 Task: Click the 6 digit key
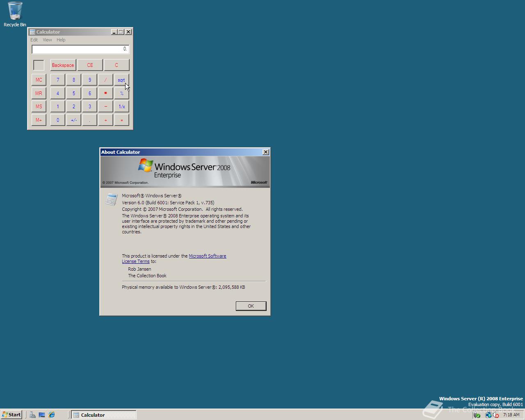(90, 93)
